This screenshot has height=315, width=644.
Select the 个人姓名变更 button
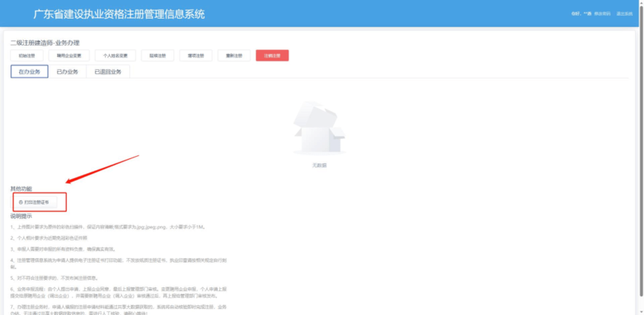115,55
